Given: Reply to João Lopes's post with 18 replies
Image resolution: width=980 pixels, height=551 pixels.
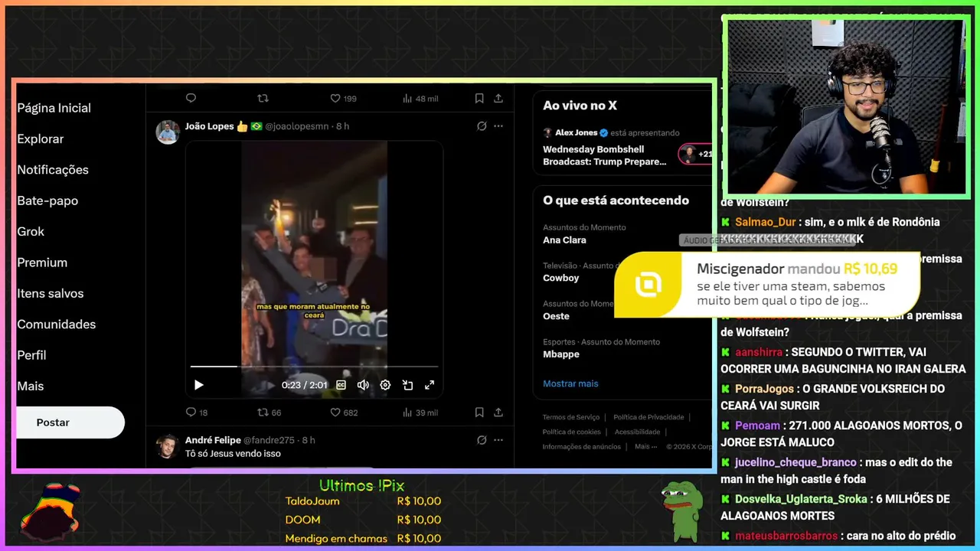Looking at the screenshot, I should 197,412.
